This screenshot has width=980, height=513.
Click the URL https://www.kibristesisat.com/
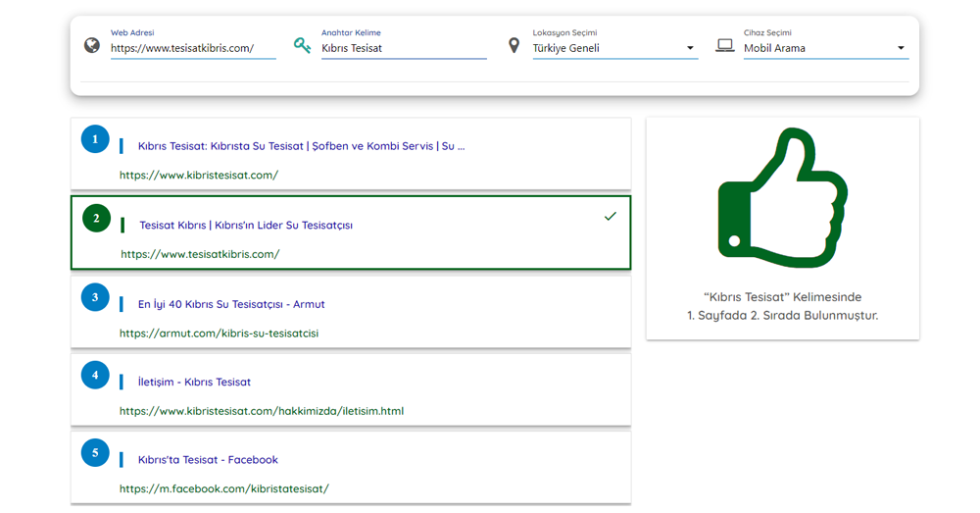click(x=199, y=176)
